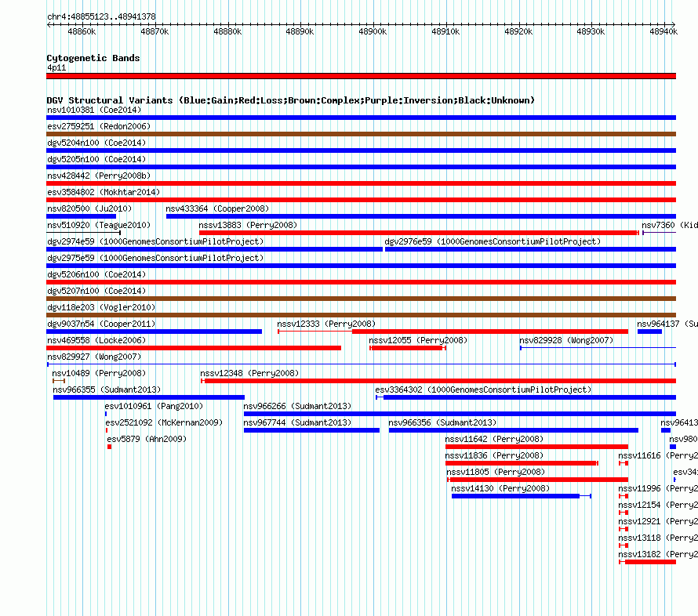The image size is (698, 616).
Task: Open the nsv829927 (Wong2007) variant label
Action: 94,357
